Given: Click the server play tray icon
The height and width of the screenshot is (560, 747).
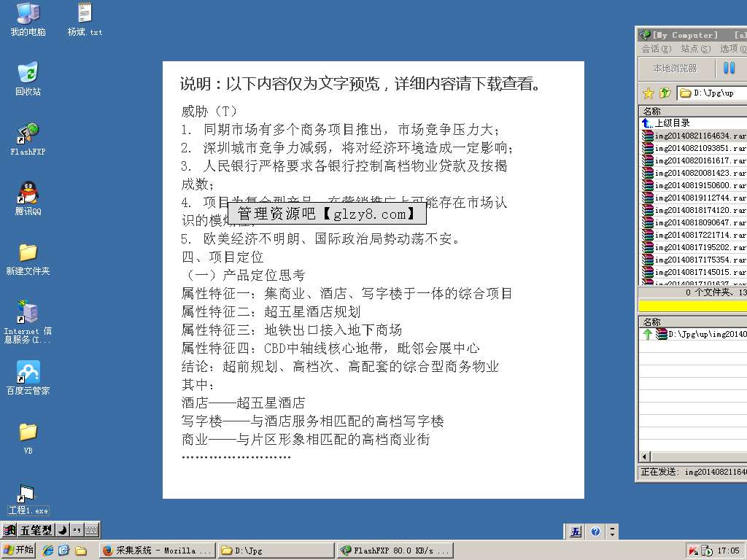Looking at the screenshot, I should coord(707,551).
